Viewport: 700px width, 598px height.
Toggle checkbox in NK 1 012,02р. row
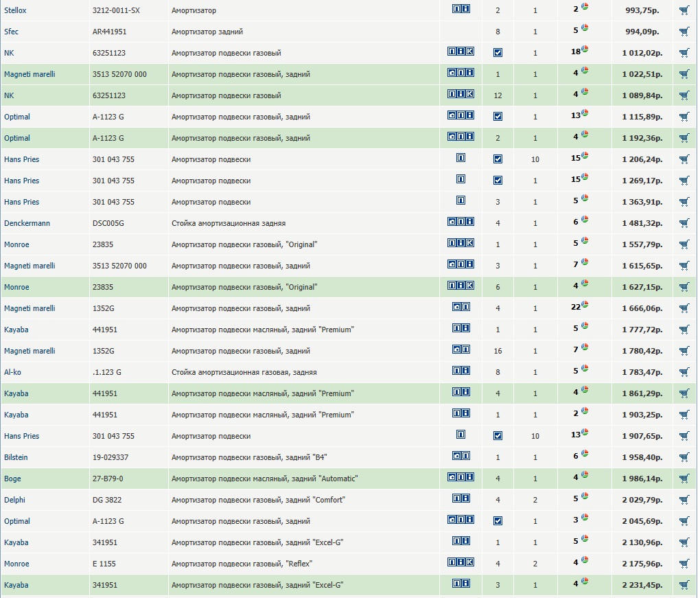(x=498, y=53)
